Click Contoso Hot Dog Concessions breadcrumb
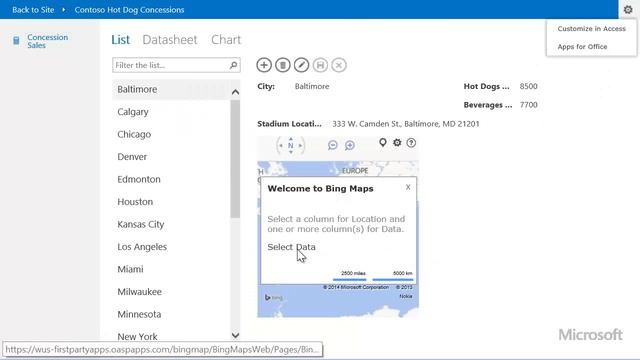Image resolution: width=640 pixels, height=360 pixels. pyautogui.click(x=129, y=10)
